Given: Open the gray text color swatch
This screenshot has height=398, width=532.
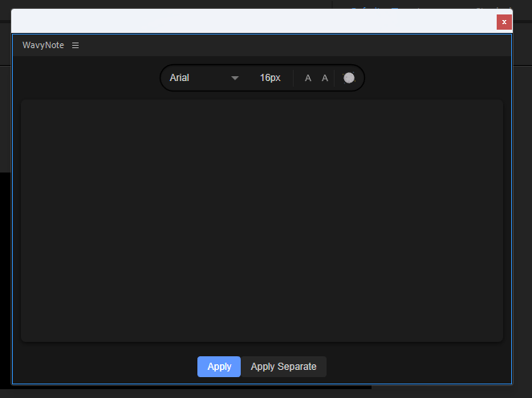Looking at the screenshot, I should pyautogui.click(x=349, y=78).
